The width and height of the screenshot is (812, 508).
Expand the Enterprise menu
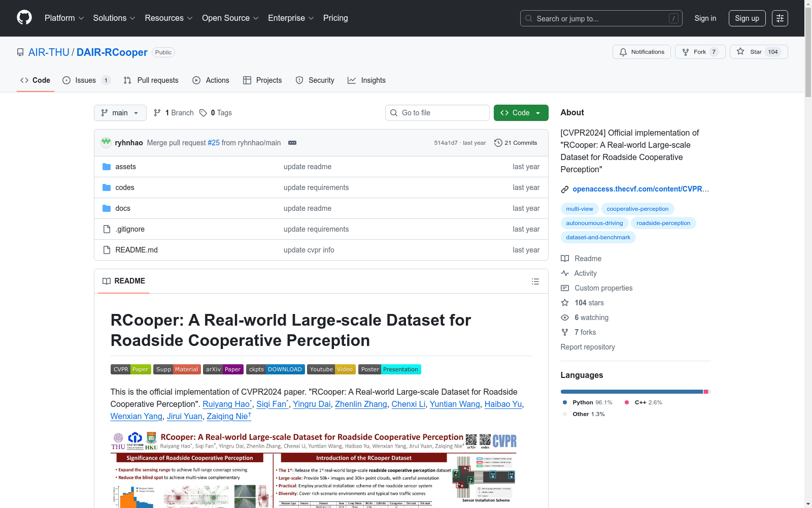tap(291, 18)
